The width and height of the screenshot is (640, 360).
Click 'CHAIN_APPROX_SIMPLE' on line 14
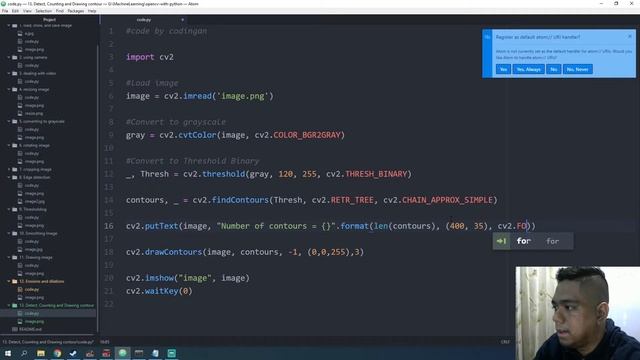pyautogui.click(x=447, y=200)
